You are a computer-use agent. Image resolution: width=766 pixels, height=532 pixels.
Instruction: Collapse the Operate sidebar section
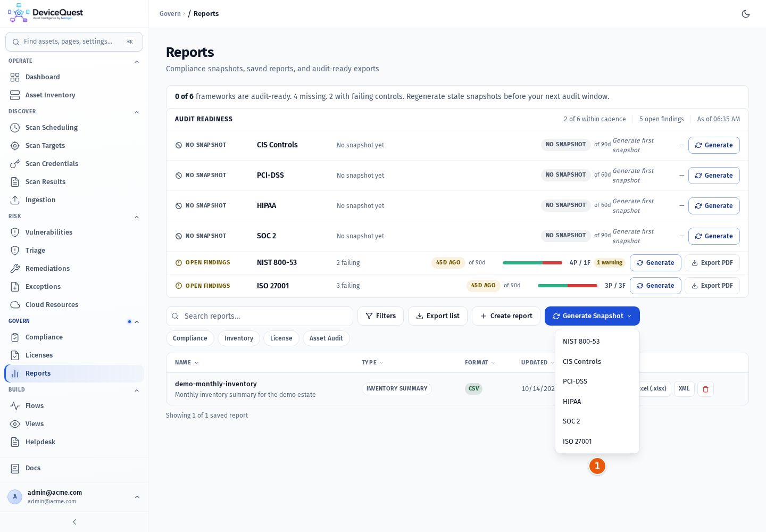coord(137,62)
